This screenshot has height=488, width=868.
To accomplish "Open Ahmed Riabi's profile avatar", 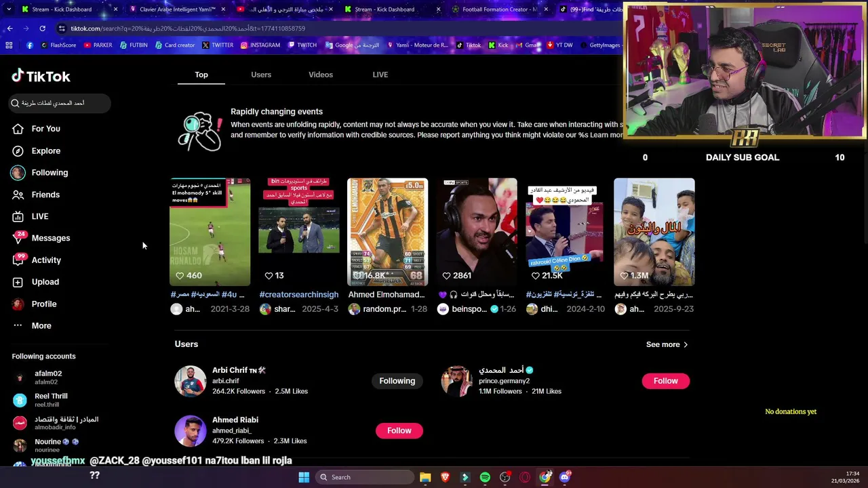I will [191, 431].
